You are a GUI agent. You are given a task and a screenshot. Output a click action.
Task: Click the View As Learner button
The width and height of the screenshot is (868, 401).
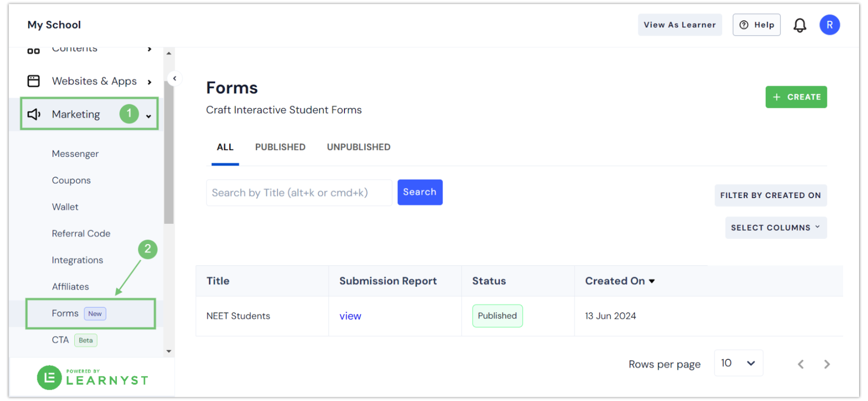coord(679,24)
